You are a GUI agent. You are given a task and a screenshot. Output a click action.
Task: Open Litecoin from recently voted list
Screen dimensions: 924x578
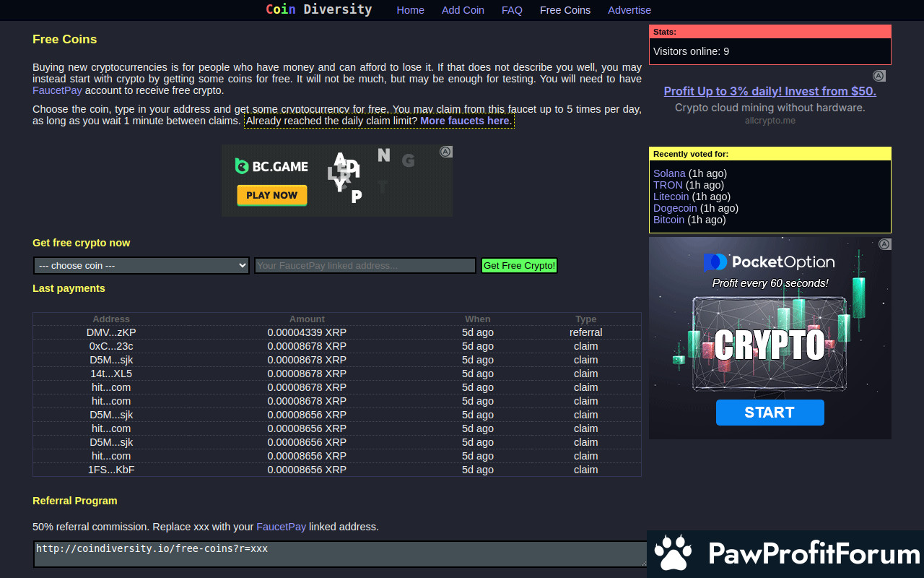click(x=671, y=197)
